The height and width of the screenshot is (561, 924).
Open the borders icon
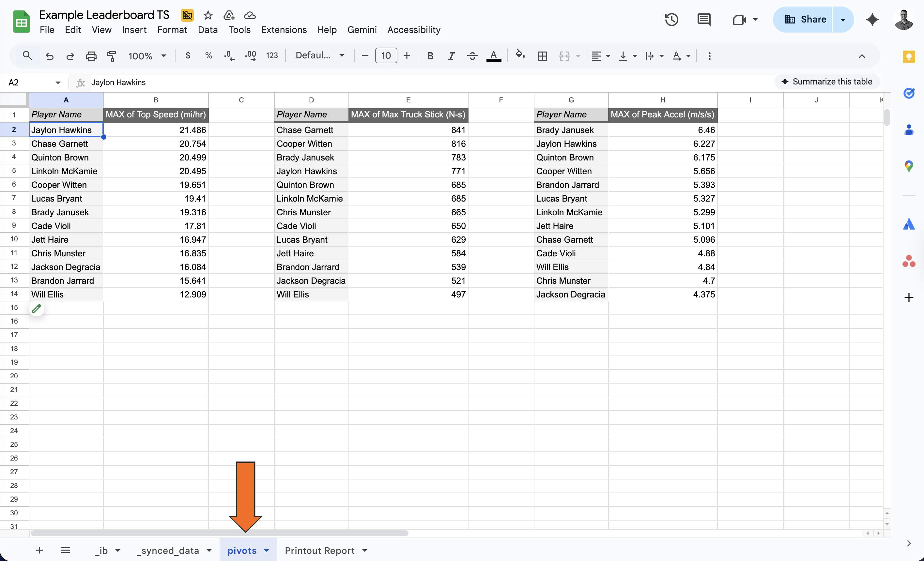[542, 56]
